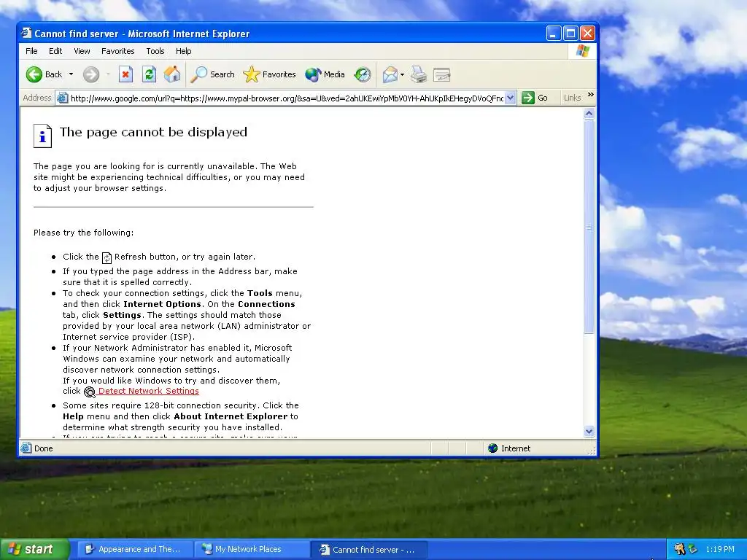747x560 pixels.
Task: Click the 'Please try the following:' text
Action: tap(83, 233)
